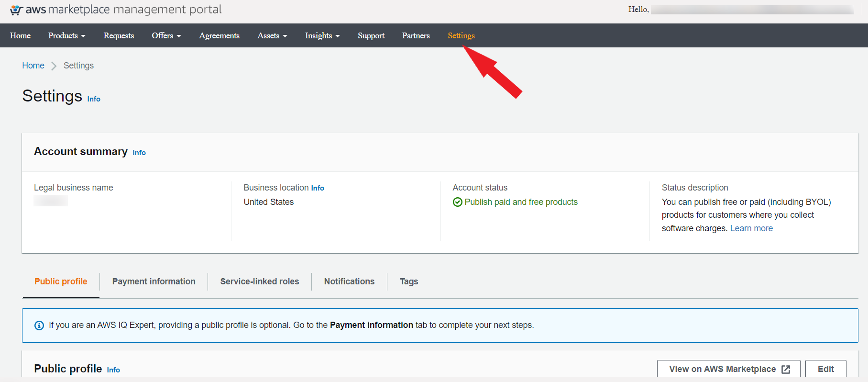Click the View on AWS Marketplace button
868x382 pixels.
pyautogui.click(x=728, y=369)
